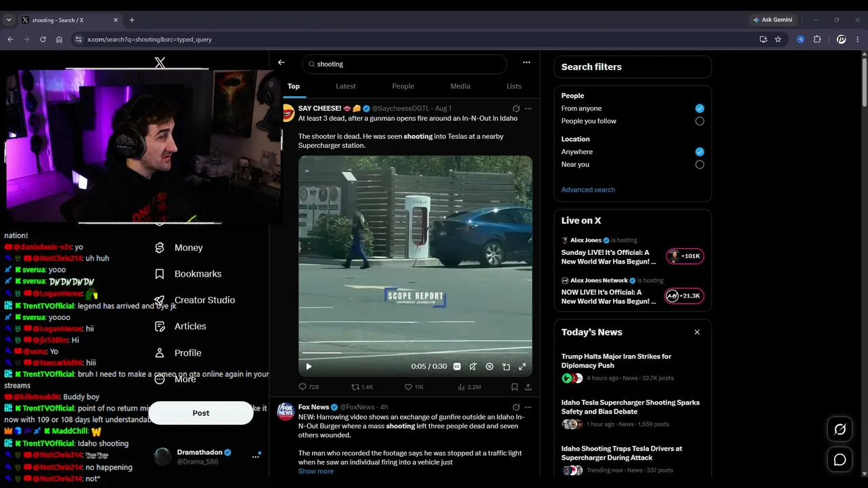The width and height of the screenshot is (868, 488).
Task: Open the Fox News profile avatar
Action: pos(285,411)
